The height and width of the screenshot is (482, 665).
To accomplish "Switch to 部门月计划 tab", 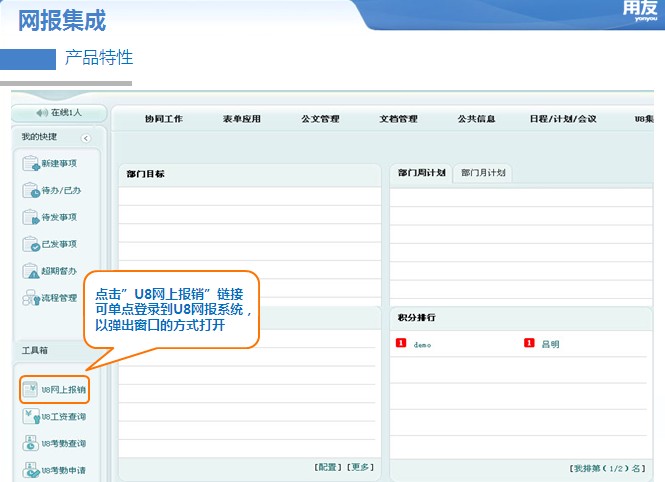I will point(483,173).
